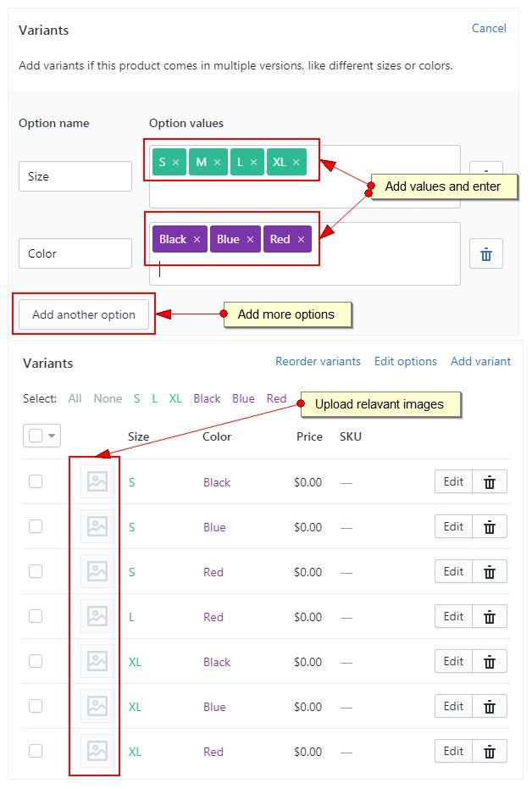
Task: Remove the Red color tag
Action: [301, 240]
